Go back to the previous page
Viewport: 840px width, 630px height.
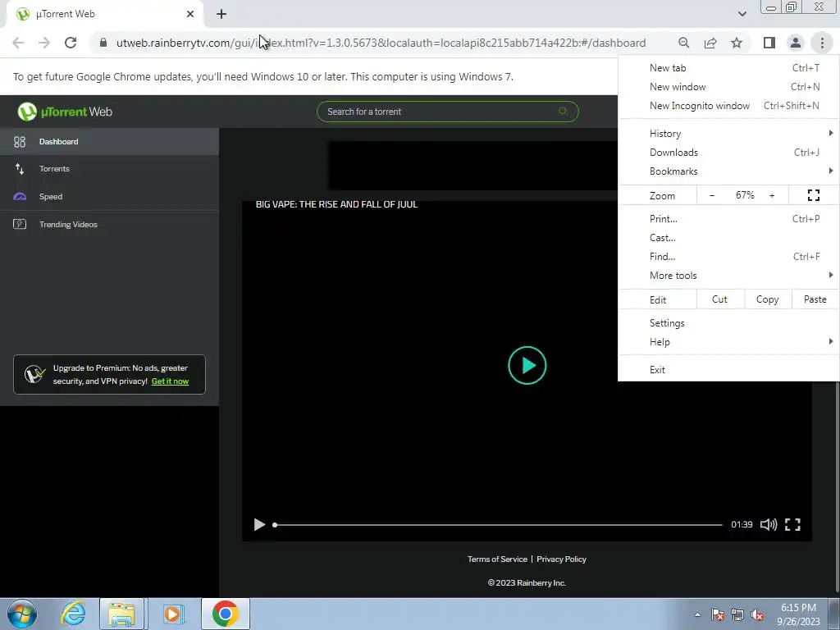pos(18,43)
